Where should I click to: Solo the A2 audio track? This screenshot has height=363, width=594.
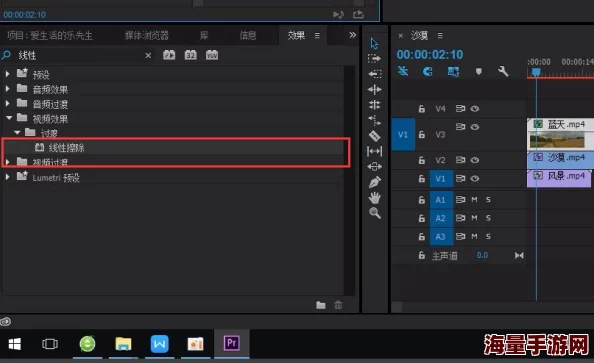point(488,218)
